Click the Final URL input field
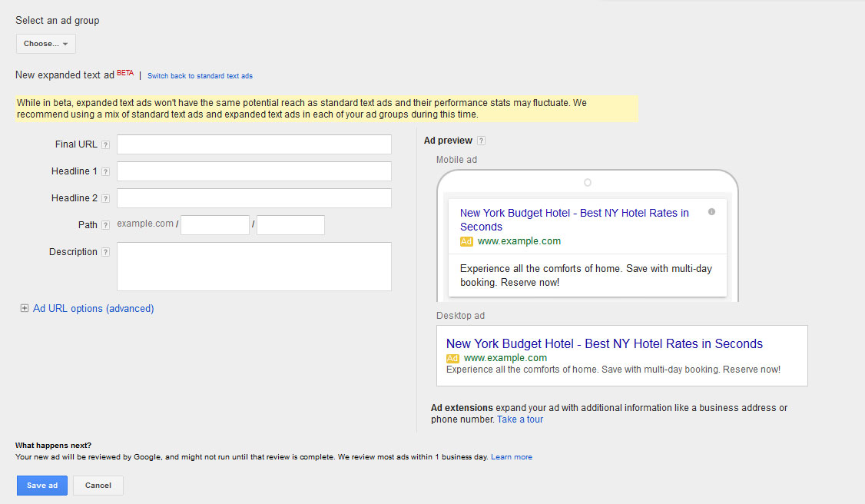Viewport: 865px width, 504px height. [254, 144]
